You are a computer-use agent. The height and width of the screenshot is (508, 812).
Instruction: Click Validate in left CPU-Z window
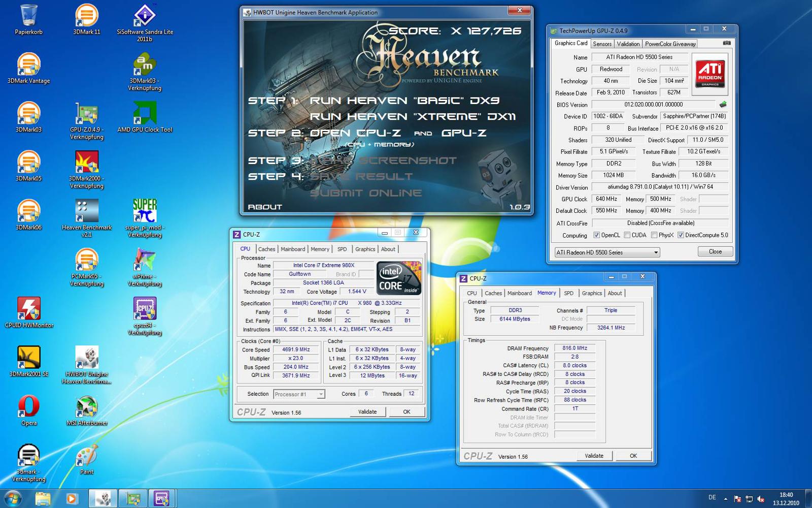tap(367, 412)
